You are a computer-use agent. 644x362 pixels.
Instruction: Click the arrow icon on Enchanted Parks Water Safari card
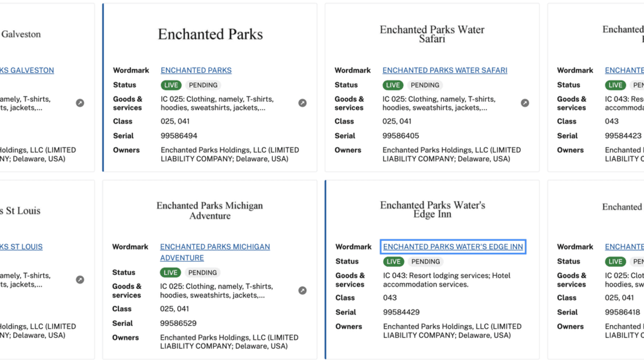(524, 103)
